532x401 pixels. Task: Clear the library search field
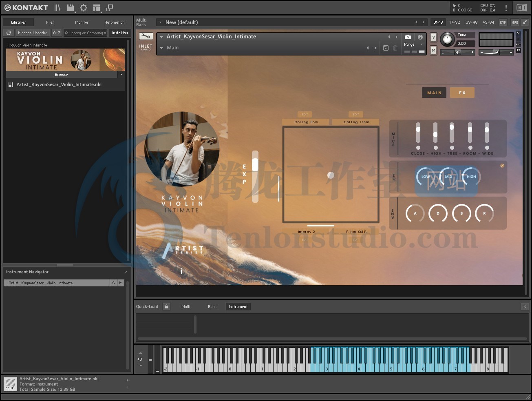(105, 33)
